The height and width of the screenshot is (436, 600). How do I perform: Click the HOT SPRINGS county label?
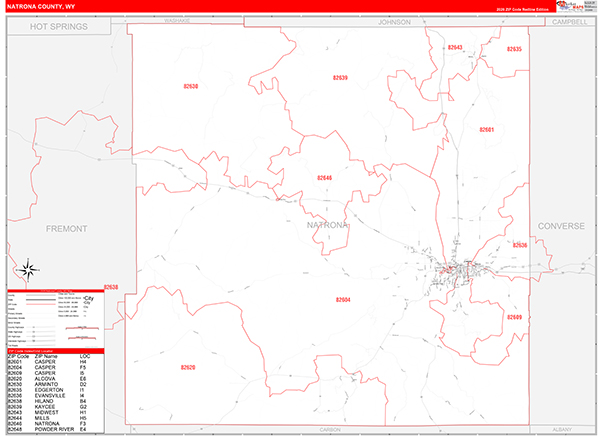(59, 26)
